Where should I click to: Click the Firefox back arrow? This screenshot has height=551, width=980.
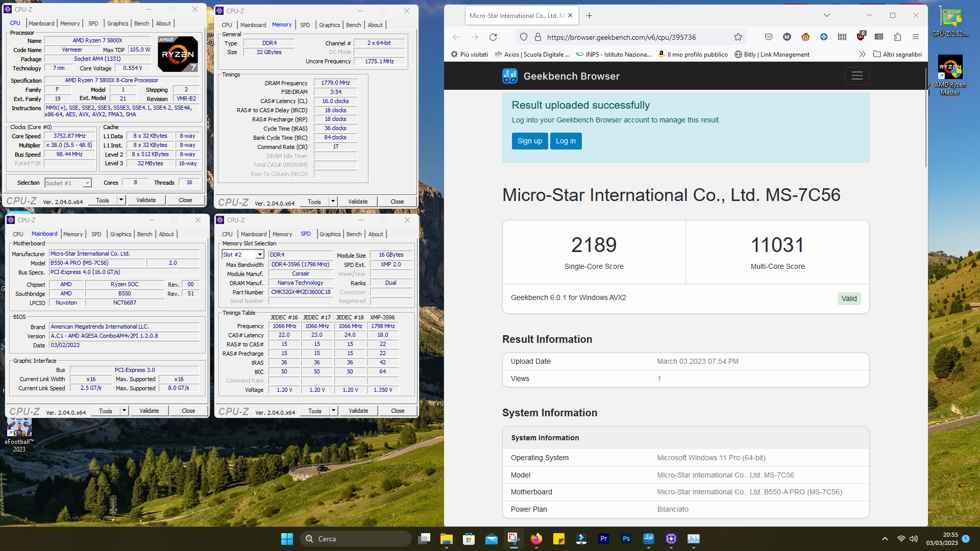[456, 37]
